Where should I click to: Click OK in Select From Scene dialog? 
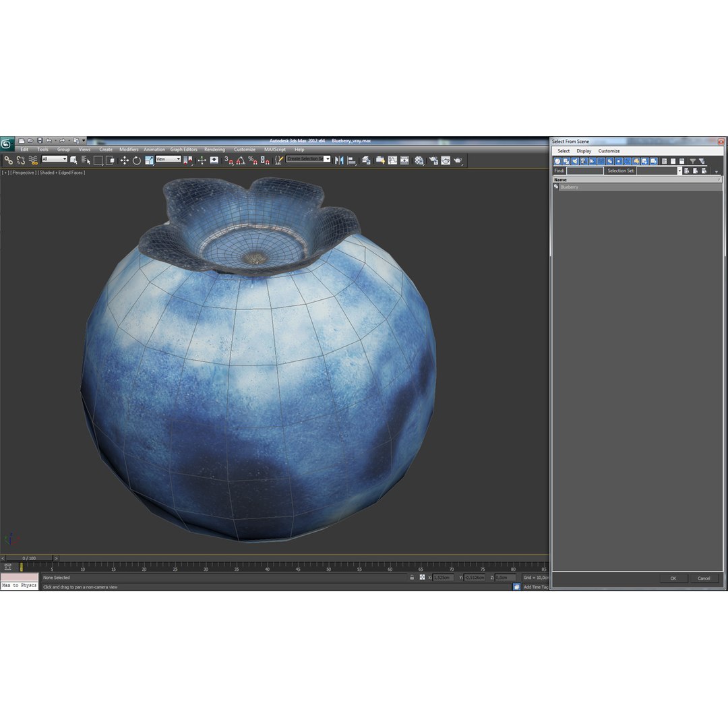click(x=673, y=578)
